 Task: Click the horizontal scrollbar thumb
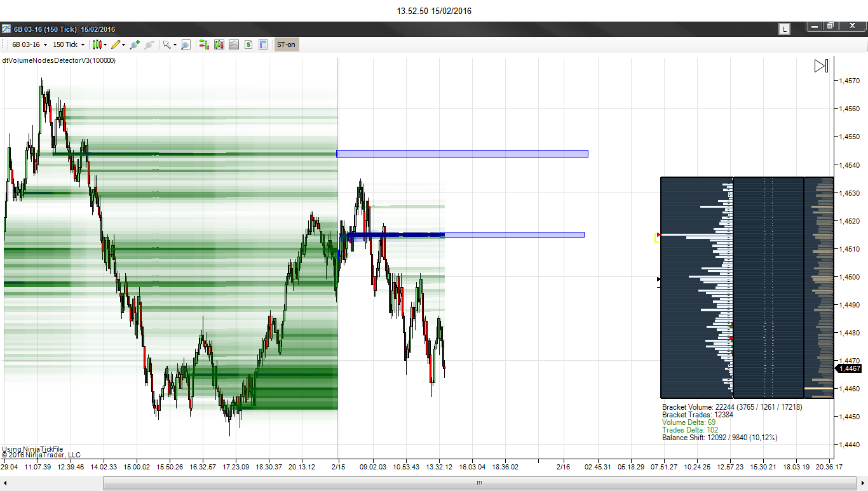tap(479, 483)
